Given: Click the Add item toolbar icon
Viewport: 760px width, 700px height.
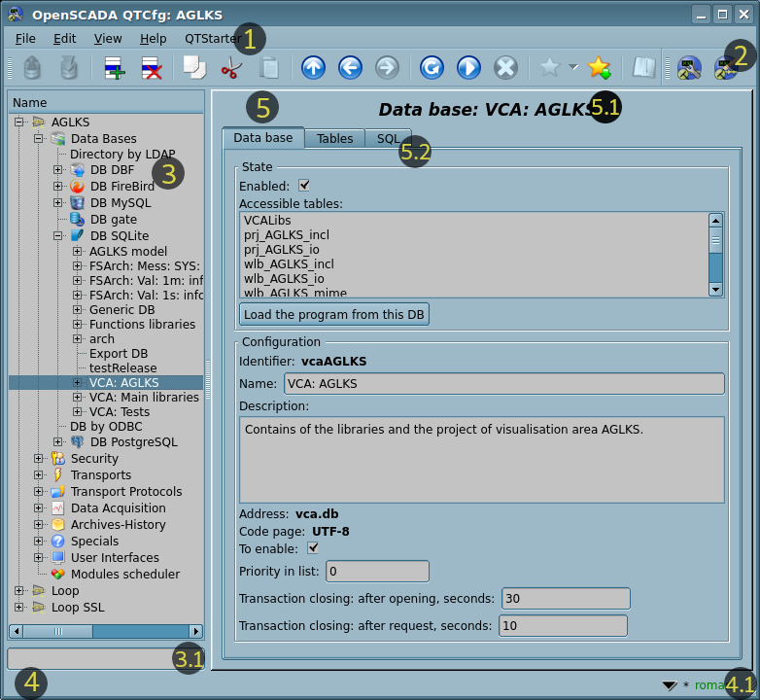Looking at the screenshot, I should [x=114, y=68].
